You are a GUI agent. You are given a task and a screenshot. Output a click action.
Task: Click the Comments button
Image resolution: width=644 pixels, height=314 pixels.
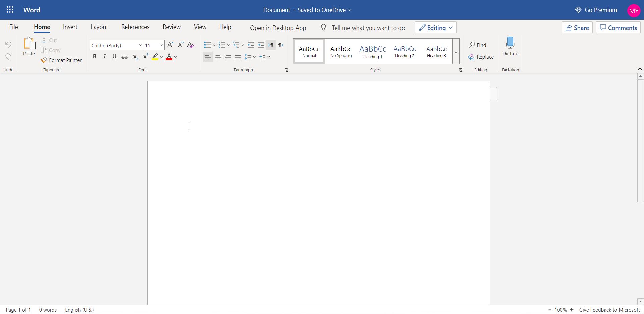618,28
